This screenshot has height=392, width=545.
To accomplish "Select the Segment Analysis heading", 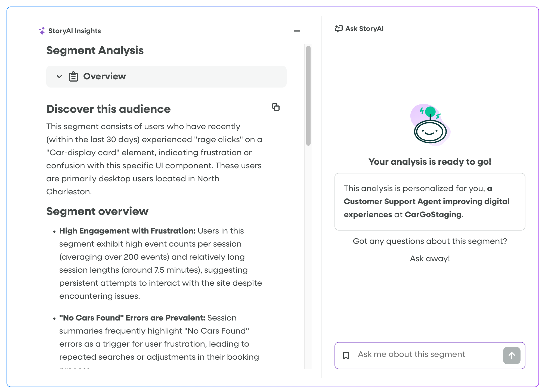I will click(x=95, y=50).
